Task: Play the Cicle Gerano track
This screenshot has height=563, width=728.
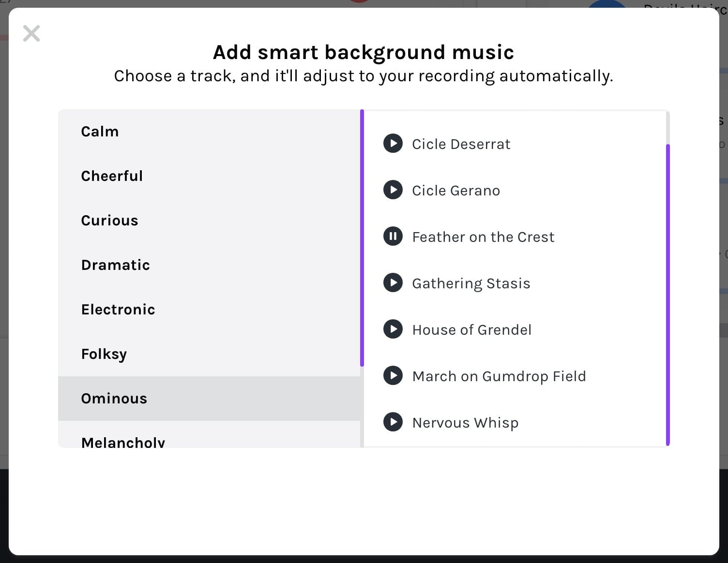Action: [393, 190]
